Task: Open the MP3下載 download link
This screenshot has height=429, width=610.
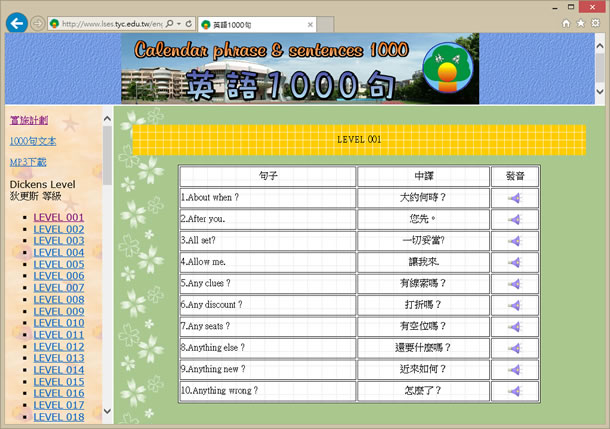Action: pyautogui.click(x=32, y=162)
